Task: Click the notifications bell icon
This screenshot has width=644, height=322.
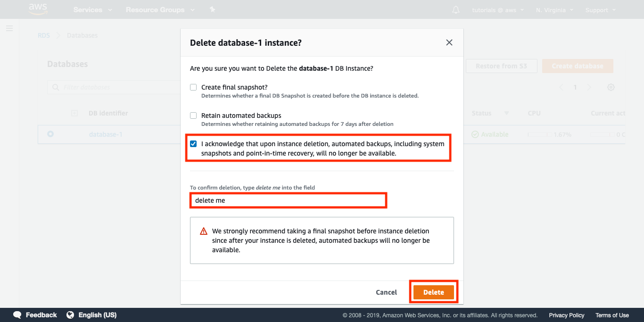Action: pyautogui.click(x=455, y=10)
